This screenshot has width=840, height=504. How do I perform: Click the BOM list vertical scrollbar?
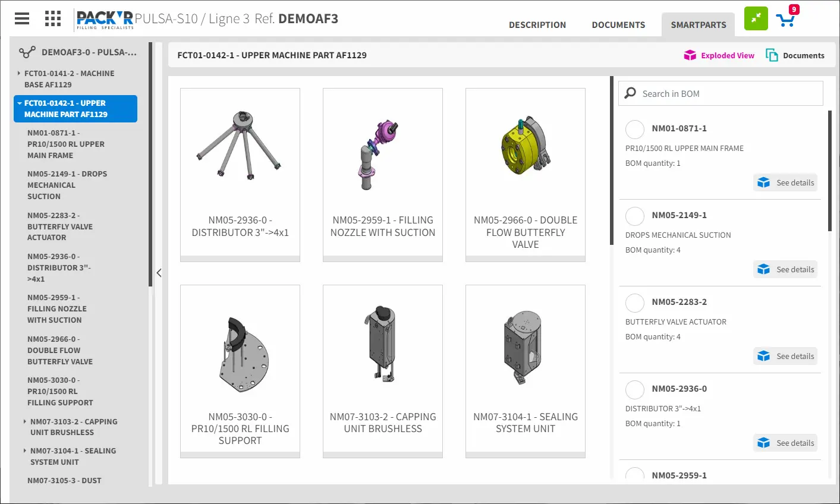click(830, 171)
